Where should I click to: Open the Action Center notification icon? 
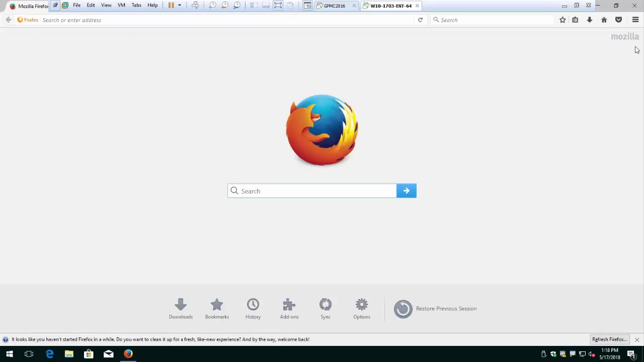(631, 354)
